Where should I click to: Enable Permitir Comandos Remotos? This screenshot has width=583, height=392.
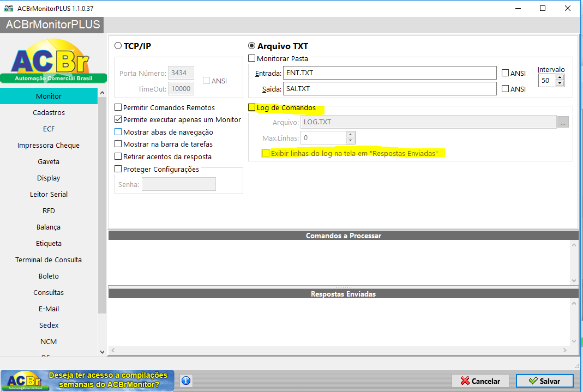(118, 107)
